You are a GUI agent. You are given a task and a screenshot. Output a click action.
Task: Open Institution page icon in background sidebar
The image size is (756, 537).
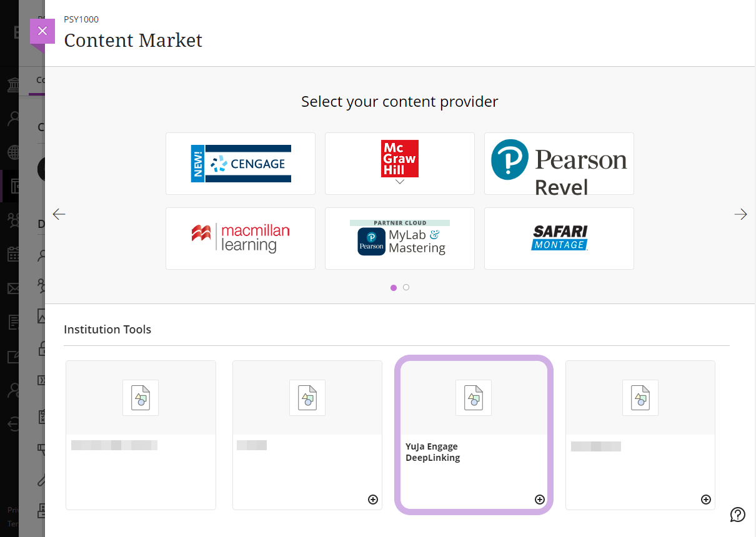[x=13, y=85]
